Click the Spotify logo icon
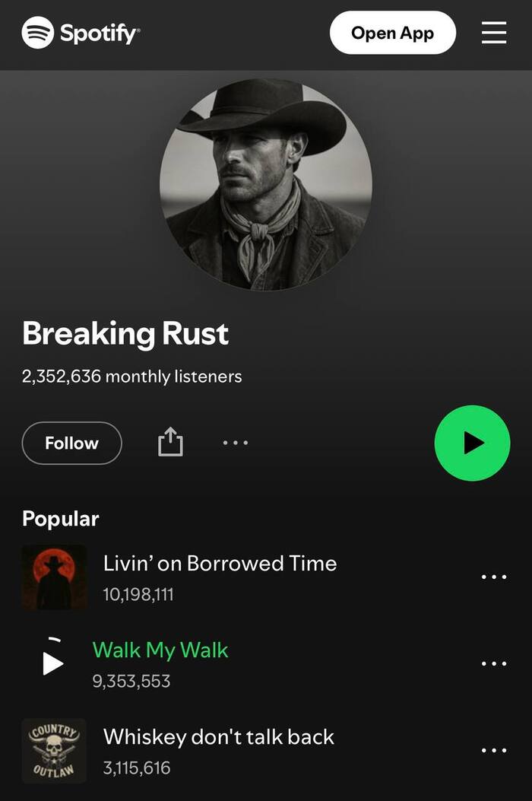 pos(38,33)
